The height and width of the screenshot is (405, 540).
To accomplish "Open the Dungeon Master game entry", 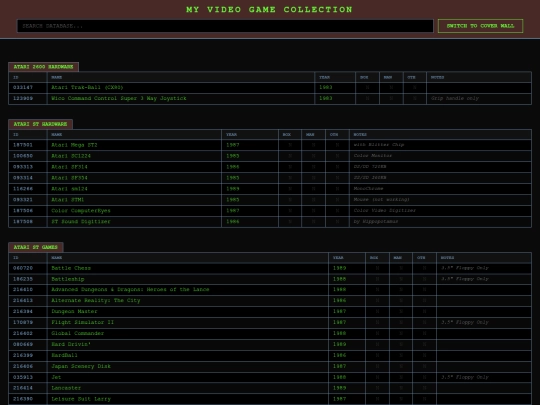I will click(x=74, y=312).
